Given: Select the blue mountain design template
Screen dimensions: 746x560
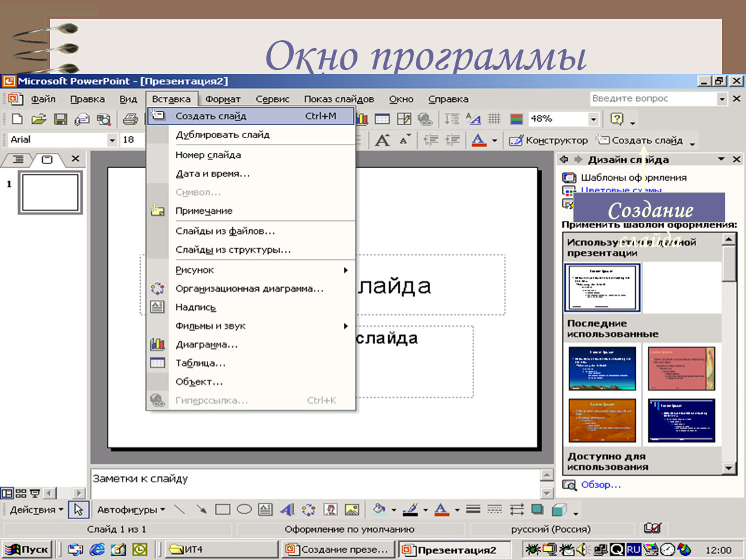Looking at the screenshot, I should click(603, 368).
